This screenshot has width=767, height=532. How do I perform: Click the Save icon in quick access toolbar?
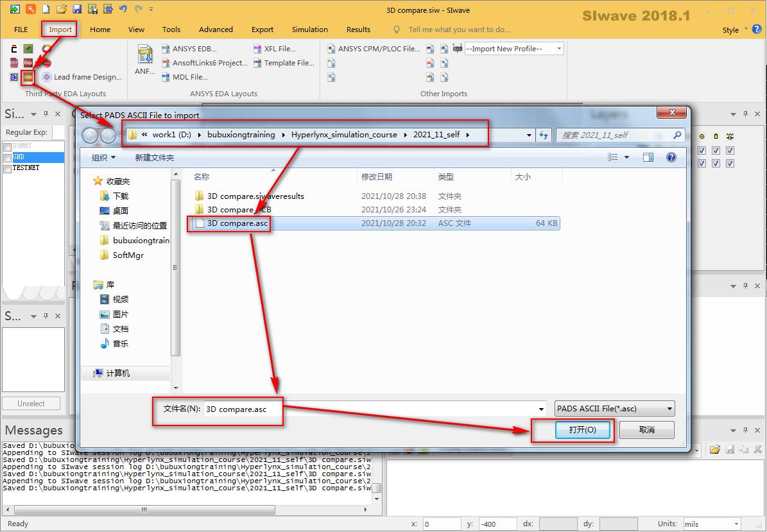pyautogui.click(x=77, y=10)
